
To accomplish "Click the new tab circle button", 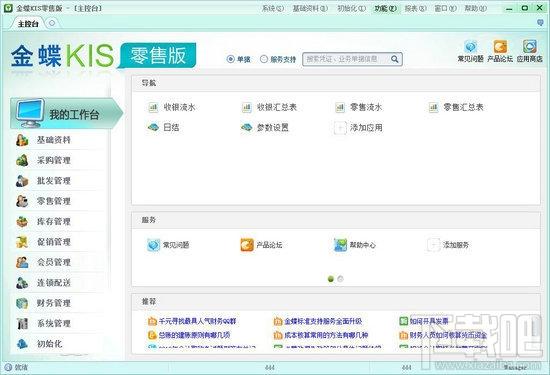I will [52, 23].
